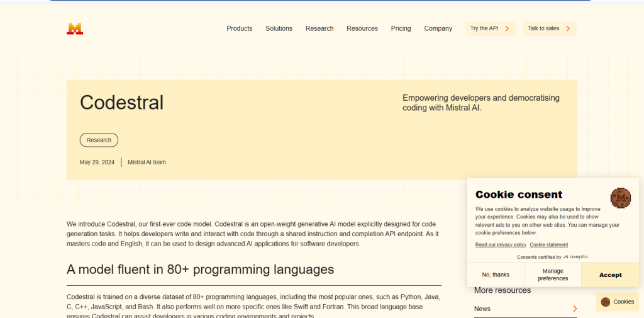
Task: Click the Research category tag
Action: [x=99, y=140]
